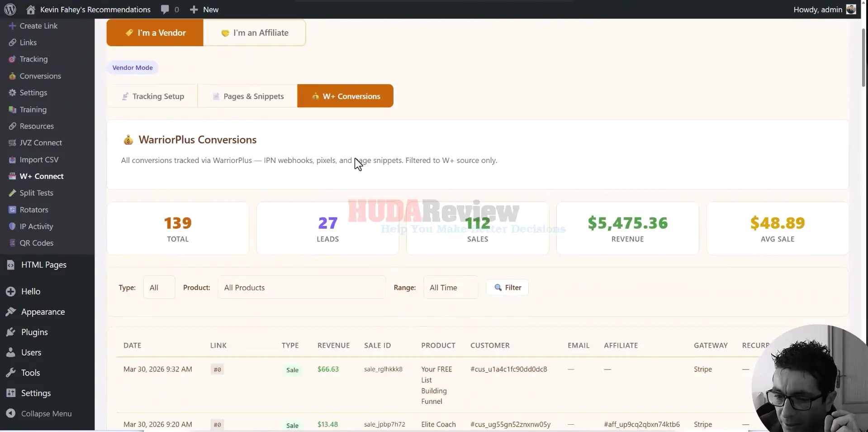Click the Resources sidebar icon
868x432 pixels.
pyautogui.click(x=12, y=126)
